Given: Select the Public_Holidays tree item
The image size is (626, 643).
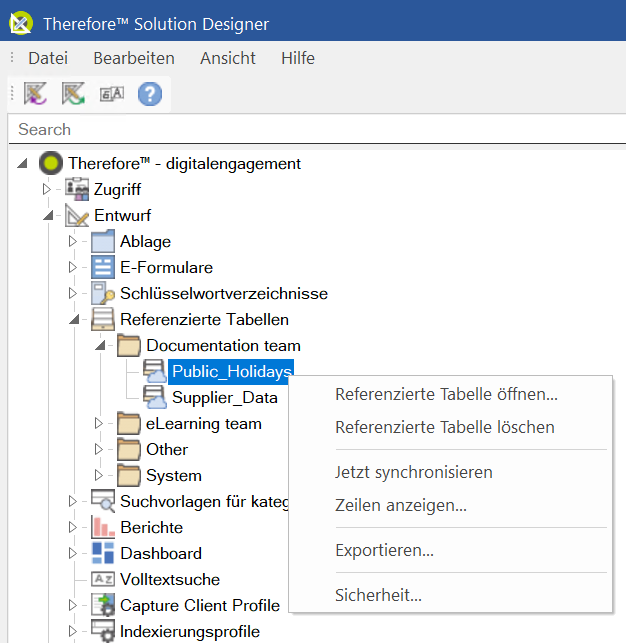Looking at the screenshot, I should click(x=231, y=372).
